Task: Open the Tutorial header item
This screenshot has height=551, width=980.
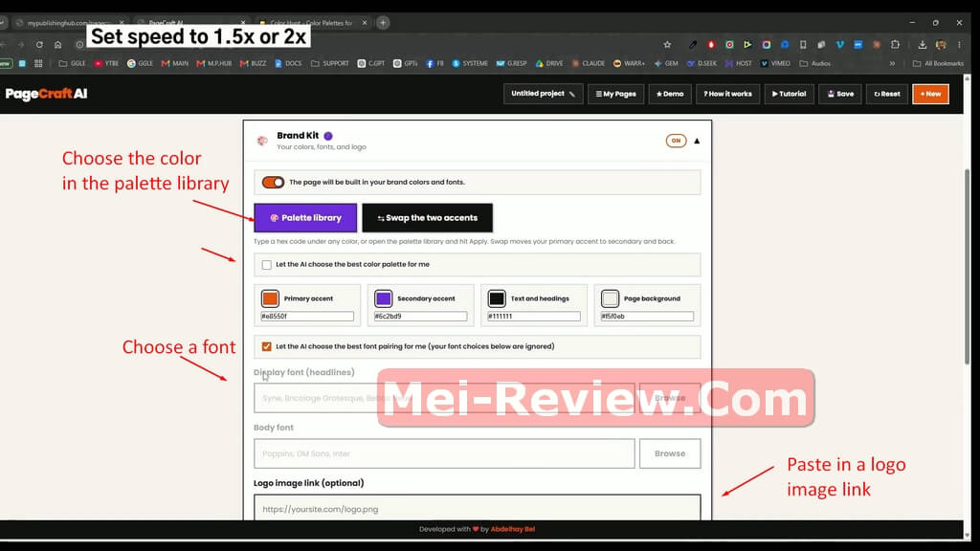Action: pyautogui.click(x=789, y=94)
